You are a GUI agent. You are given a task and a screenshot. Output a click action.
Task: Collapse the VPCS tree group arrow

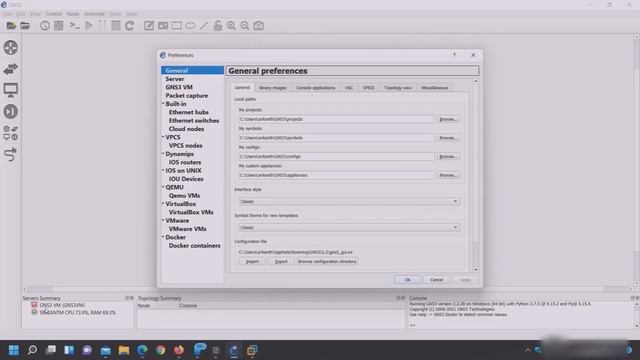(x=163, y=137)
